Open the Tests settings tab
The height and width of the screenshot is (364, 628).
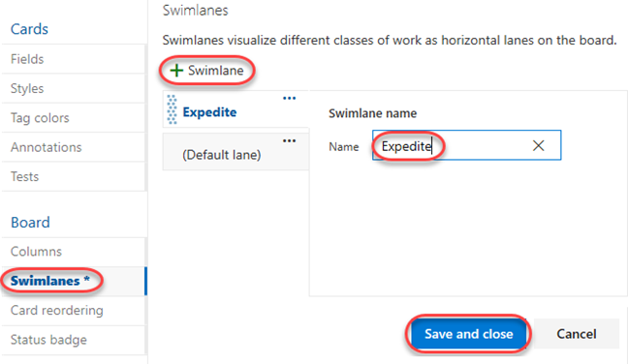(74, 177)
